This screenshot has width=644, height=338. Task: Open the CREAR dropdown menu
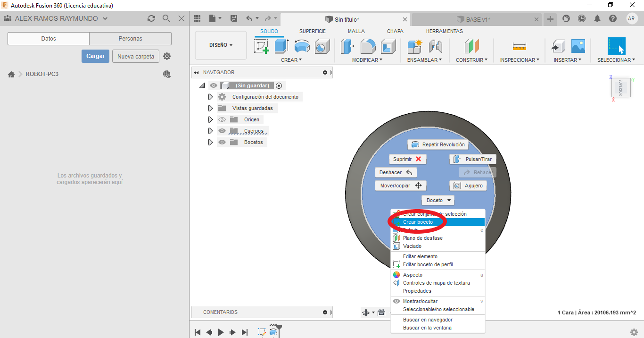coord(291,60)
